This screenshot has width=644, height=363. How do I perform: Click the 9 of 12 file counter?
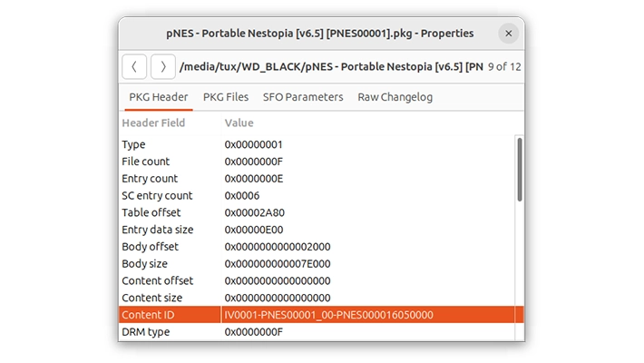504,66
